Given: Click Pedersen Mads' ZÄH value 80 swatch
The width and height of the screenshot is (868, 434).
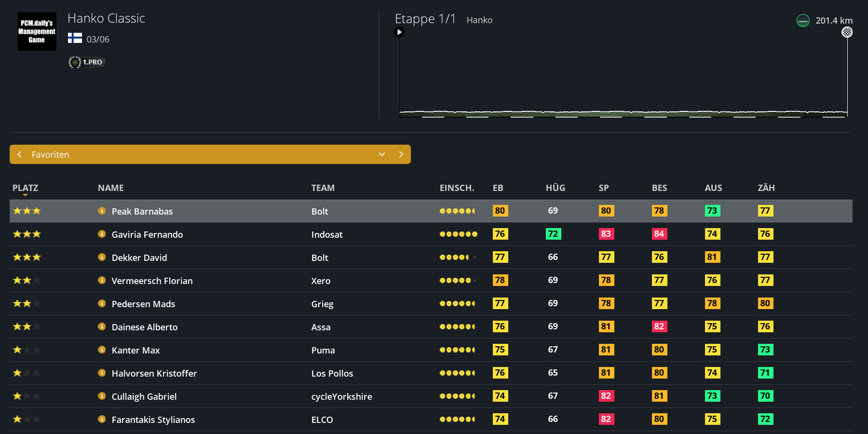Looking at the screenshot, I should 765,303.
